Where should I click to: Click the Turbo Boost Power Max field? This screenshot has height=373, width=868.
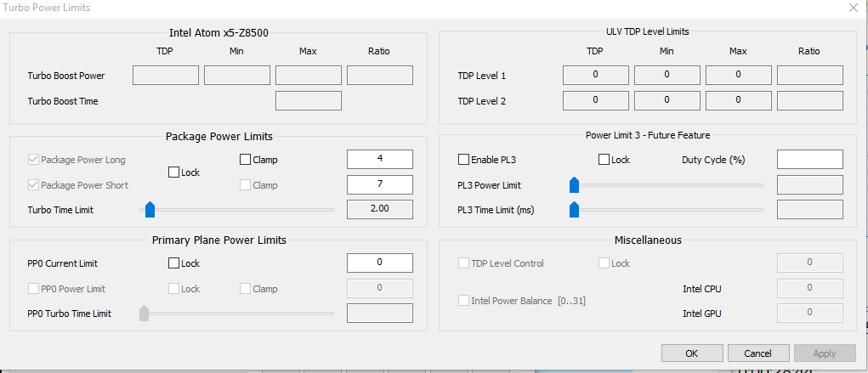click(309, 76)
